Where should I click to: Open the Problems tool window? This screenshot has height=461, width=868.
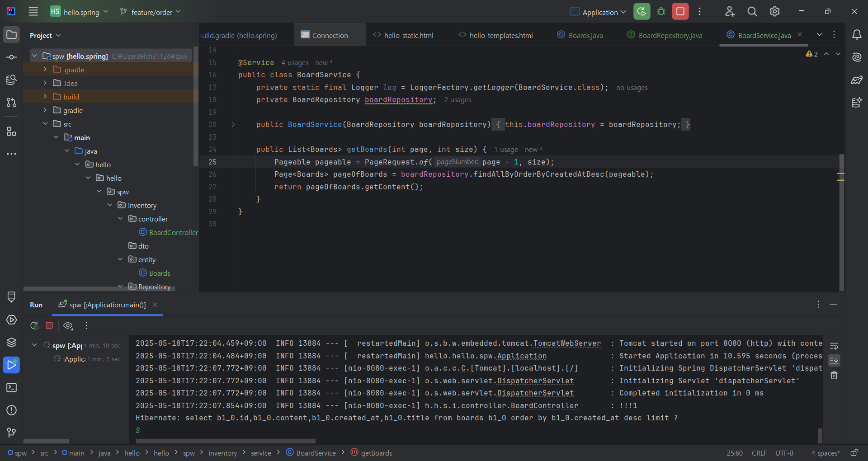click(11, 410)
